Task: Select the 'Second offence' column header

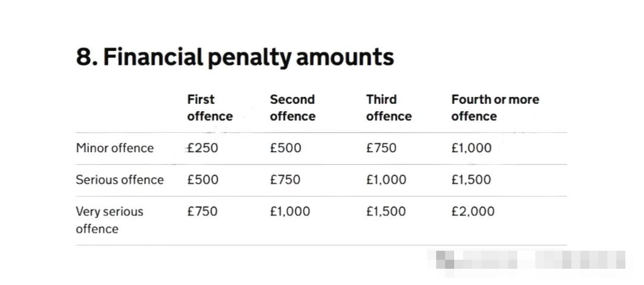Action: (x=293, y=108)
